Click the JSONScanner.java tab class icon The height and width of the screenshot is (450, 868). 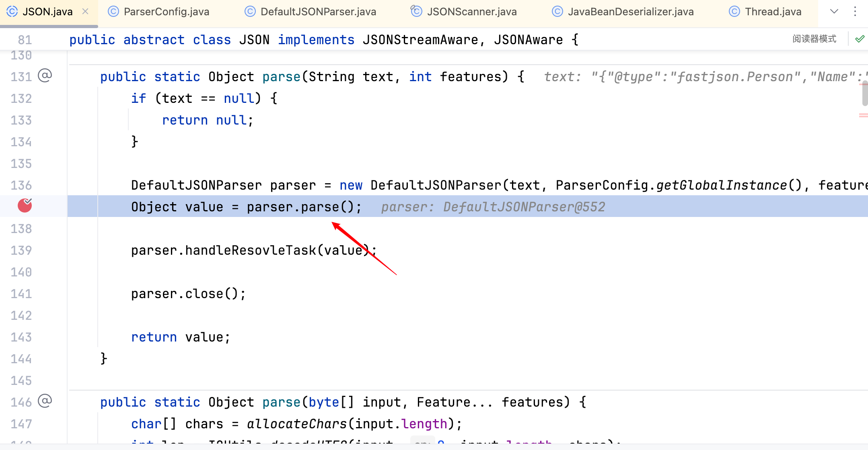(416, 12)
